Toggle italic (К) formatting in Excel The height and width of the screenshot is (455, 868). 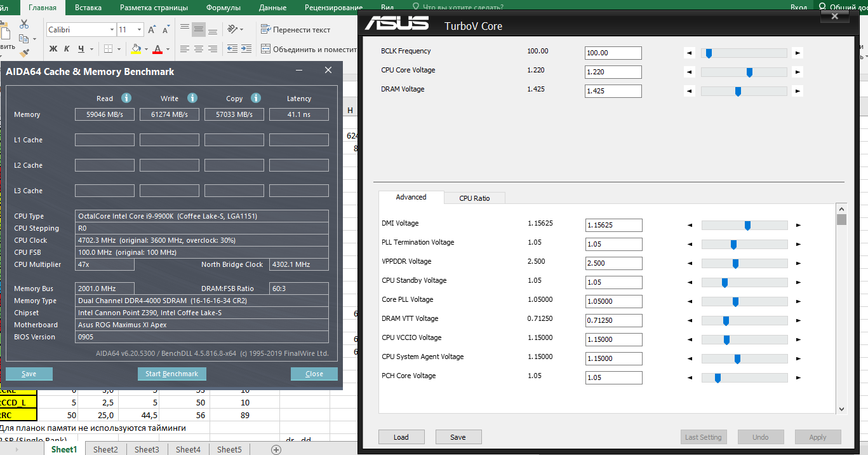pos(67,49)
